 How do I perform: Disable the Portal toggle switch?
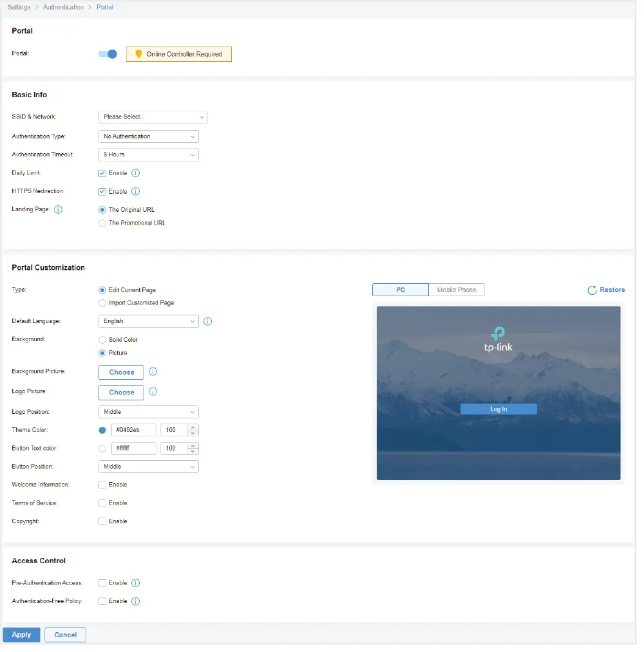pyautogui.click(x=108, y=54)
